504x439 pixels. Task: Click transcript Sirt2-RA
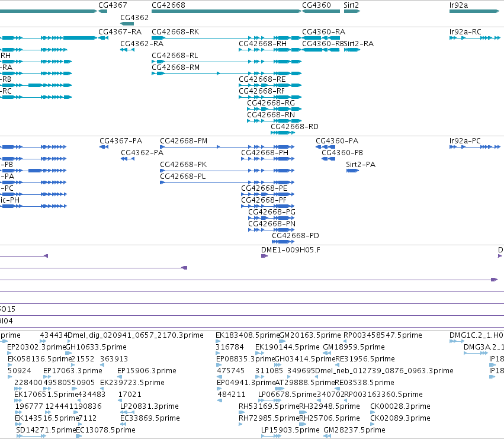pos(352,50)
